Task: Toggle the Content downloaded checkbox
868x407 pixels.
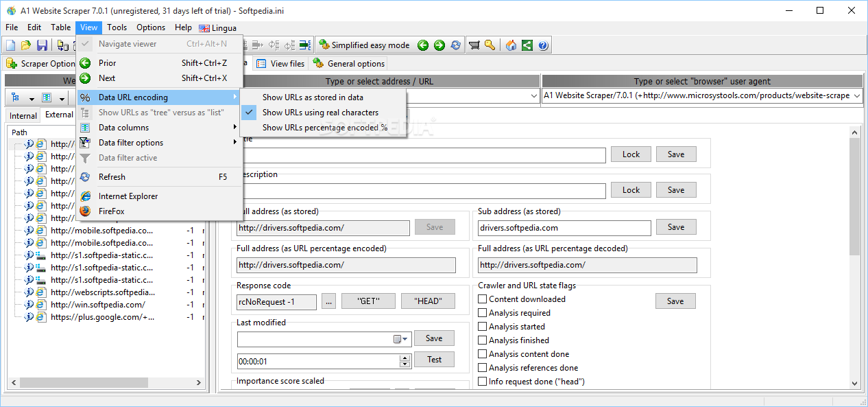Action: coord(483,299)
